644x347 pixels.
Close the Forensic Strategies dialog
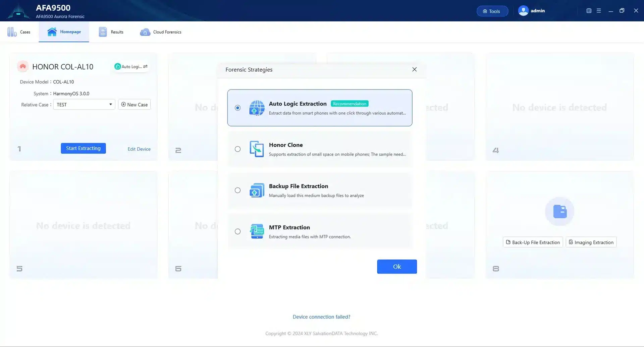point(414,69)
